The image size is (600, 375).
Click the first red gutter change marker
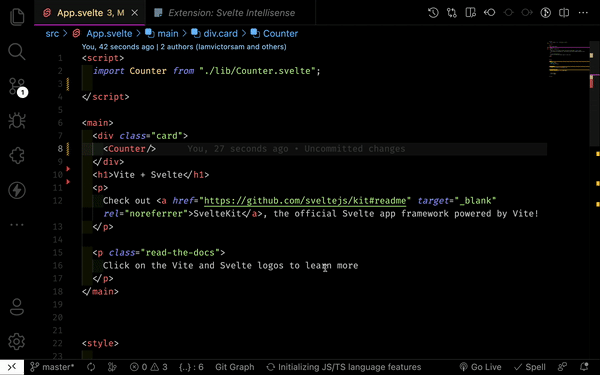pos(68,169)
